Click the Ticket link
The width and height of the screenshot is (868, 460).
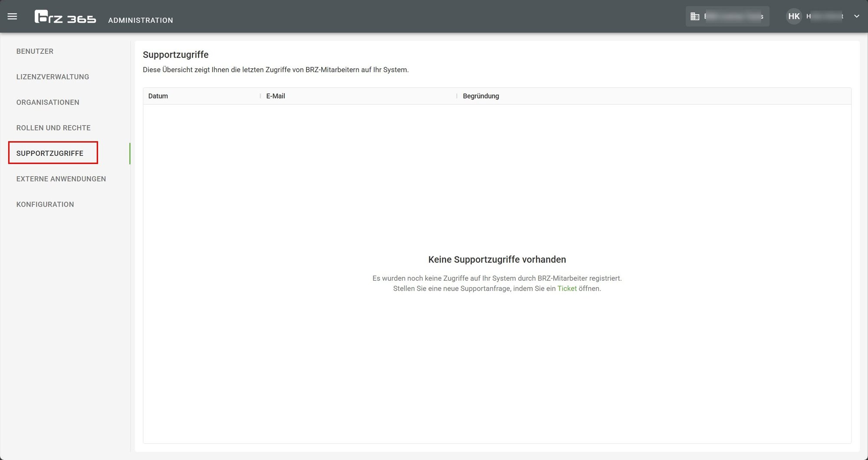pyautogui.click(x=567, y=289)
